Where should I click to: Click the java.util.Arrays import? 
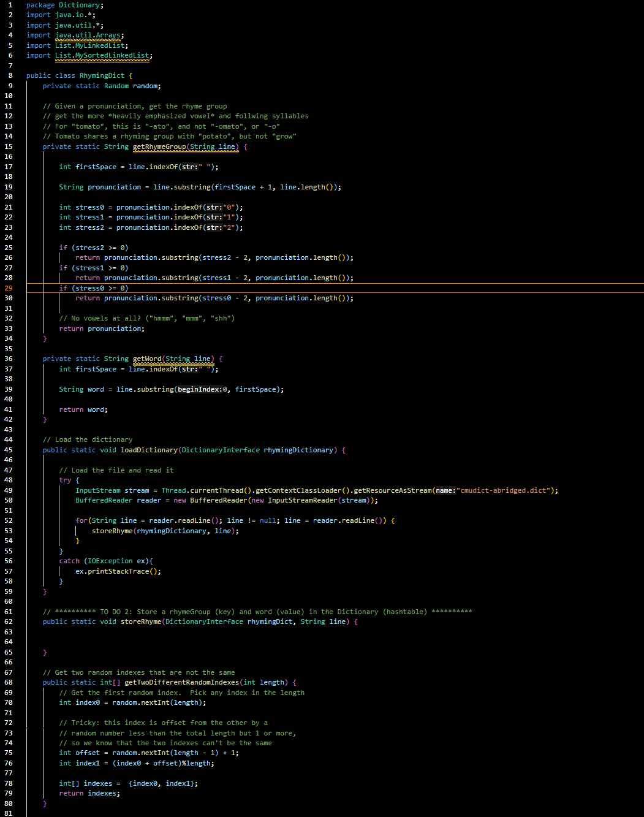(88, 35)
